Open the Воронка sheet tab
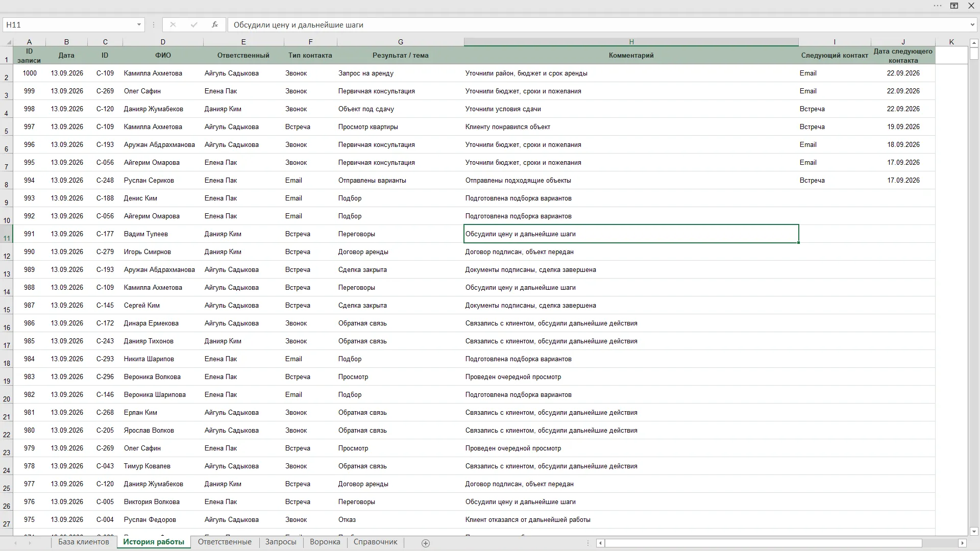This screenshot has width=980, height=551. 325,542
